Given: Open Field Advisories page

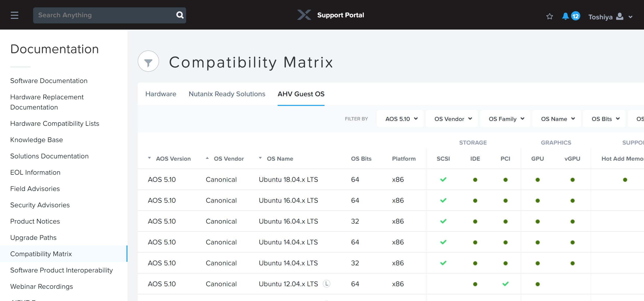Looking at the screenshot, I should point(35,189).
